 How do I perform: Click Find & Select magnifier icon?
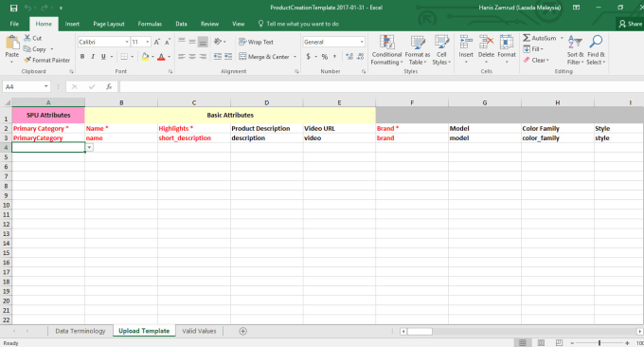(596, 42)
